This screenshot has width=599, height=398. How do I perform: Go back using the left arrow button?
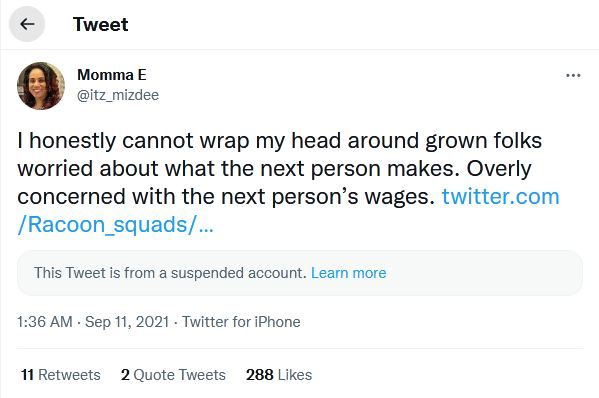tap(27, 24)
